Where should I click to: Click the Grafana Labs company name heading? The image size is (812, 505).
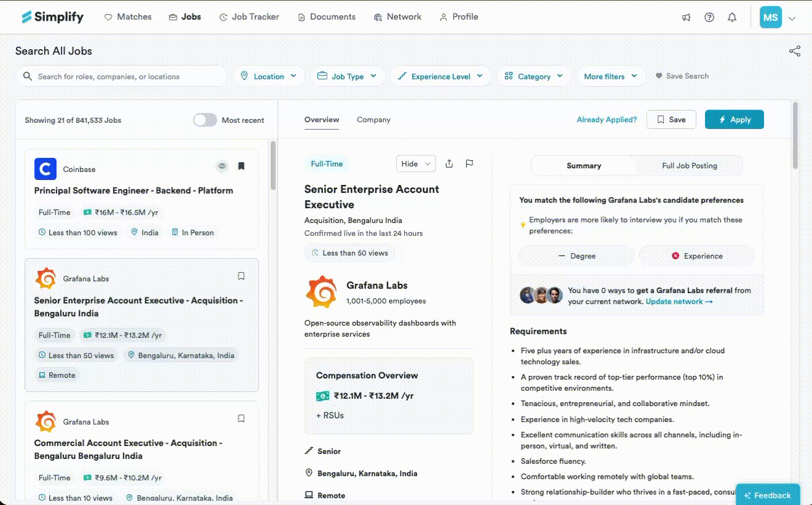point(377,286)
